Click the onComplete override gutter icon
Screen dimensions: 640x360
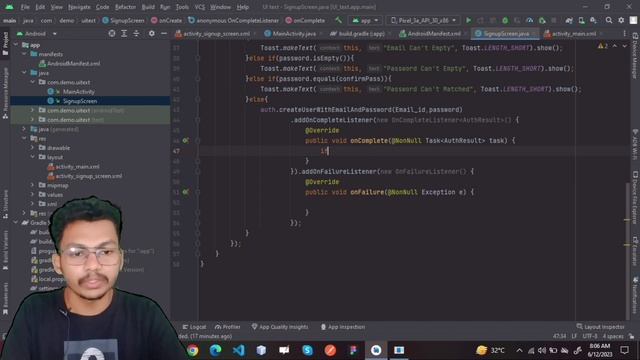coord(185,140)
